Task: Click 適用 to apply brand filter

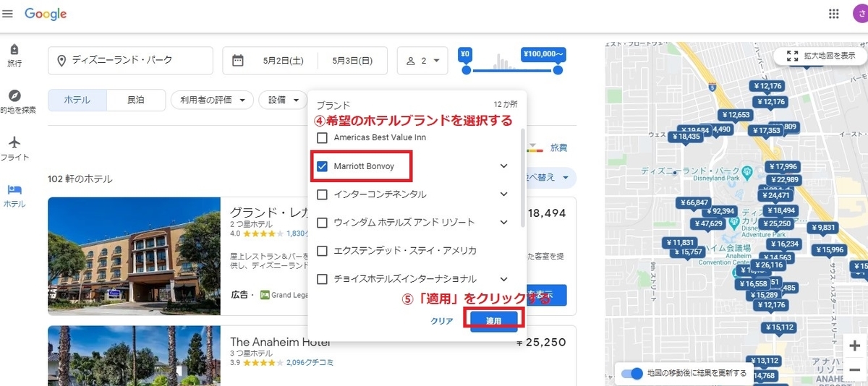Action: point(494,321)
